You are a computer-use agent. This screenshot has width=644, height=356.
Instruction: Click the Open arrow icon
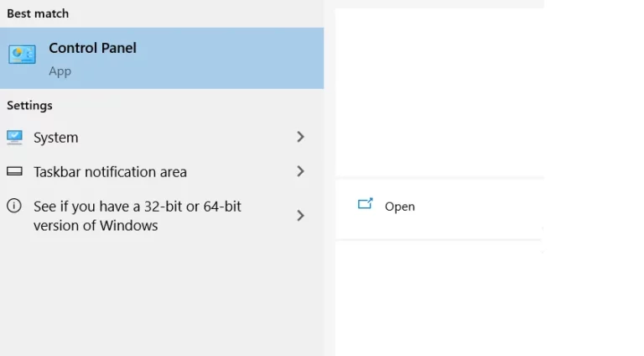pos(365,204)
